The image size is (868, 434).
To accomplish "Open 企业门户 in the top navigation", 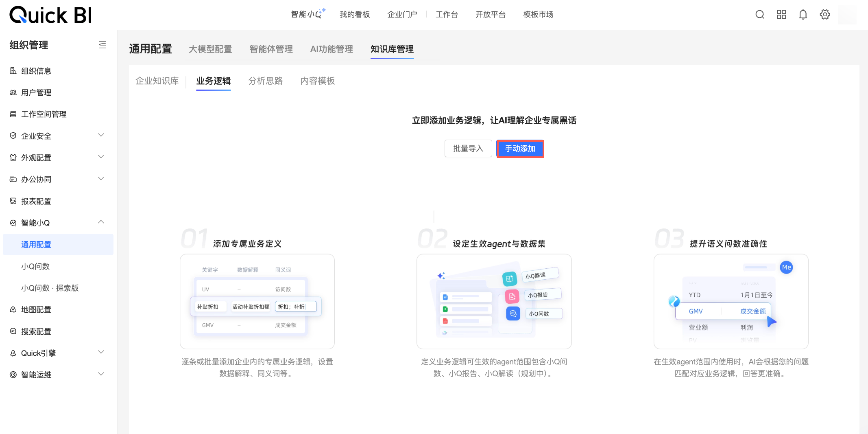I will tap(402, 15).
